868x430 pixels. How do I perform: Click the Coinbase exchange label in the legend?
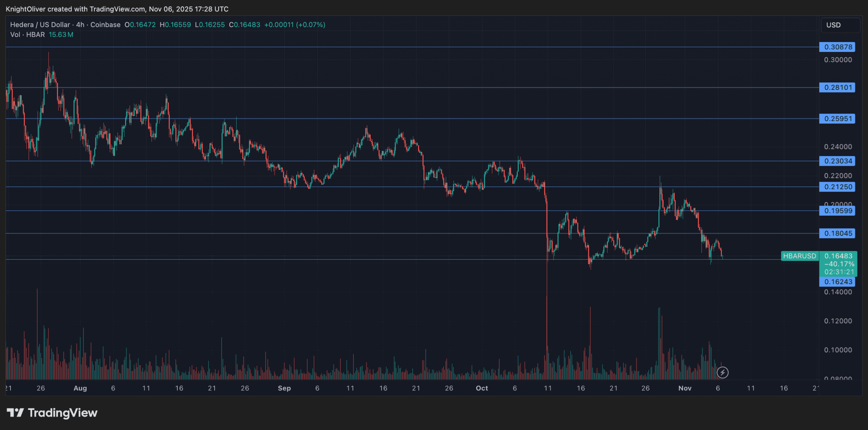(106, 24)
